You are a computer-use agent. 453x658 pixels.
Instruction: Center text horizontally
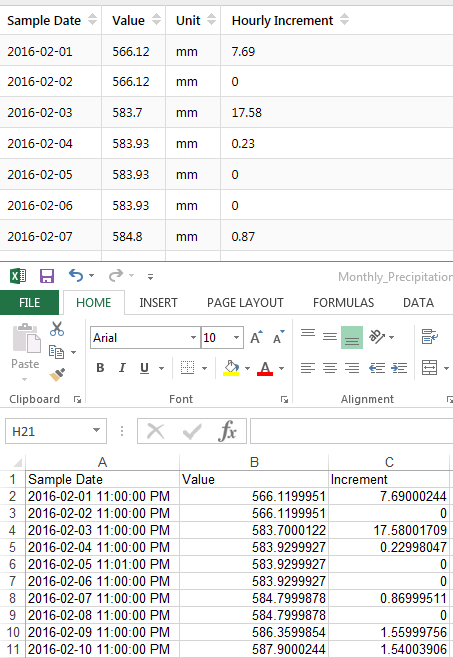point(330,368)
